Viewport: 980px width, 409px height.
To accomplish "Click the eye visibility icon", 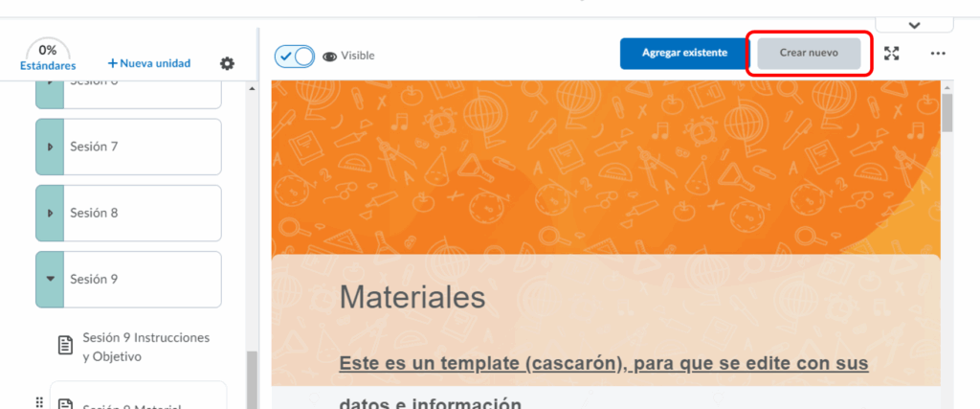I will pos(330,56).
